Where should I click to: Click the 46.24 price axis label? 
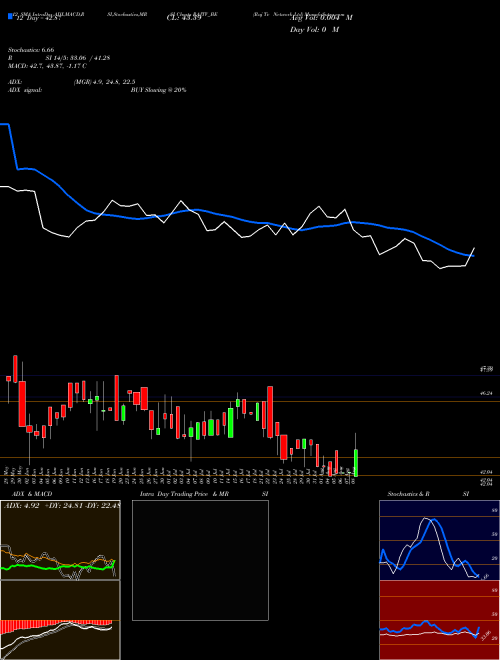coord(487,393)
